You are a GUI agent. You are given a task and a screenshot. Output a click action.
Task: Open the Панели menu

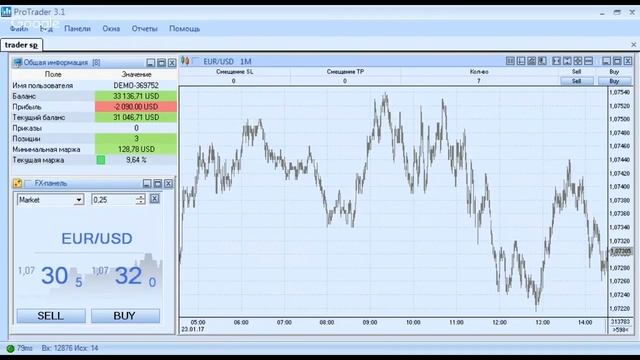pyautogui.click(x=77, y=29)
